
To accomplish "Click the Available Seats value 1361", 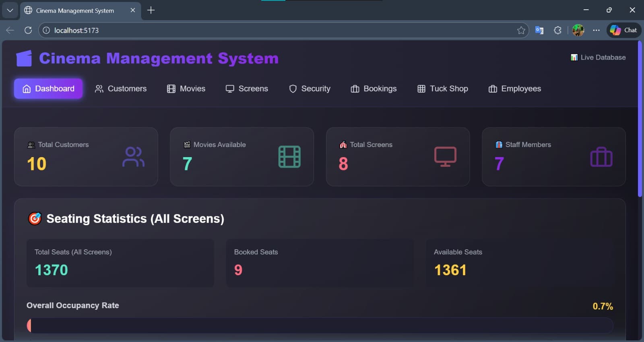I will pos(450,270).
